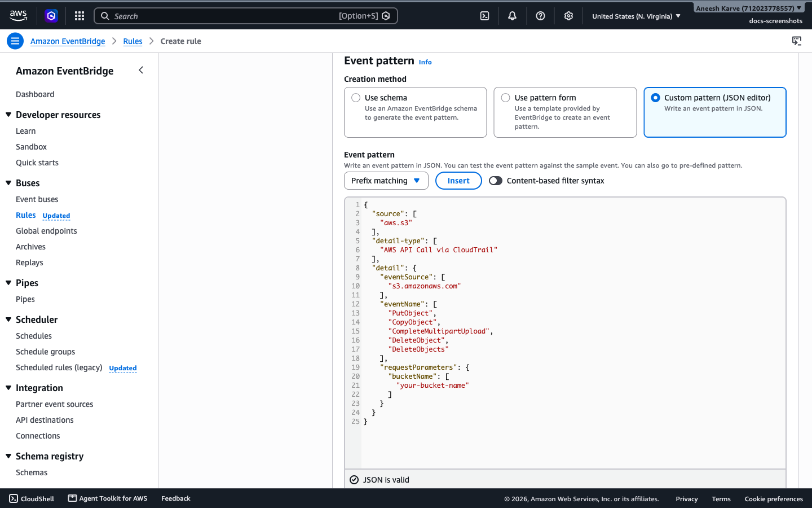Viewport: 812px width, 508px height.
Task: Open Partner event sources
Action: [55, 404]
